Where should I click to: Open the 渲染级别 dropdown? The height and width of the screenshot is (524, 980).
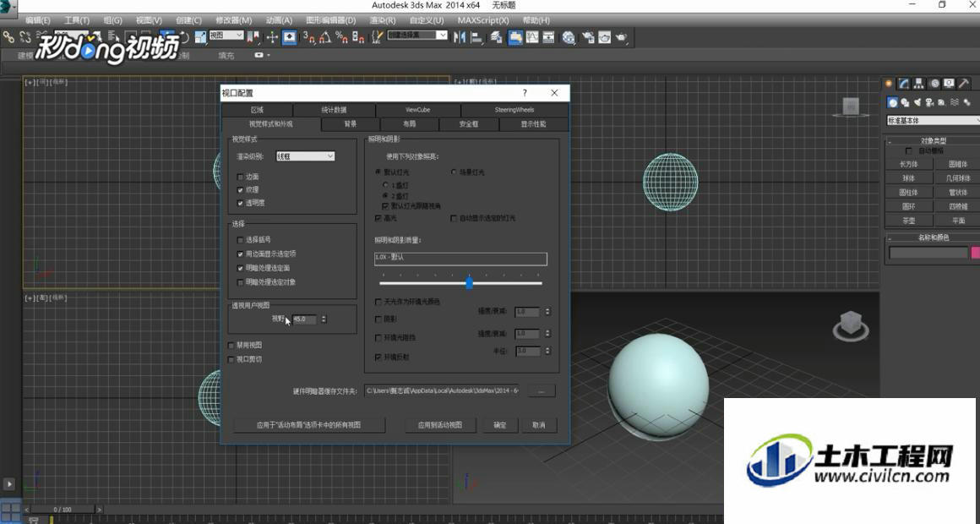tap(305, 156)
